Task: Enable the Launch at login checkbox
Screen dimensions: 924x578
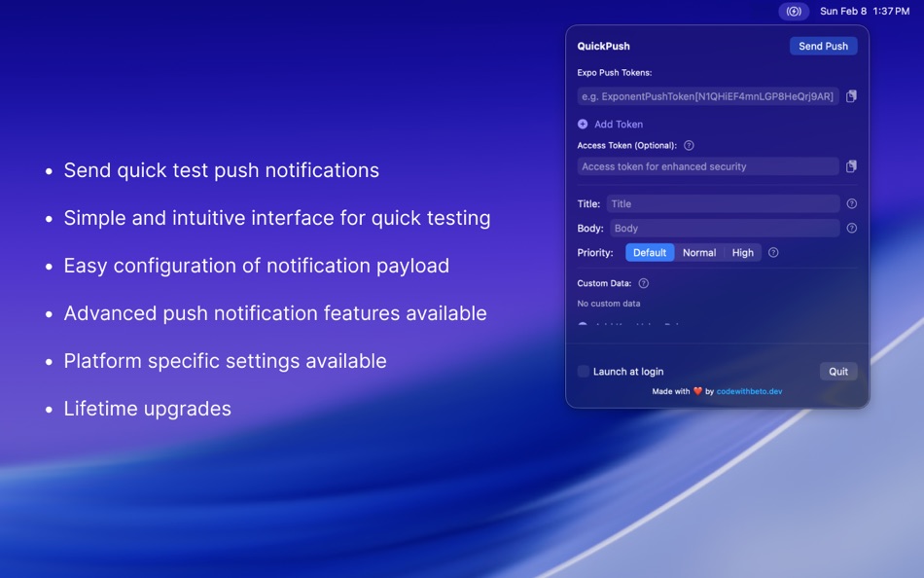Action: tap(583, 371)
